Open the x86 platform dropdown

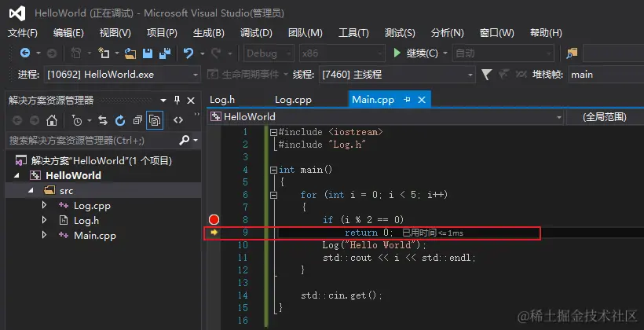coord(342,53)
